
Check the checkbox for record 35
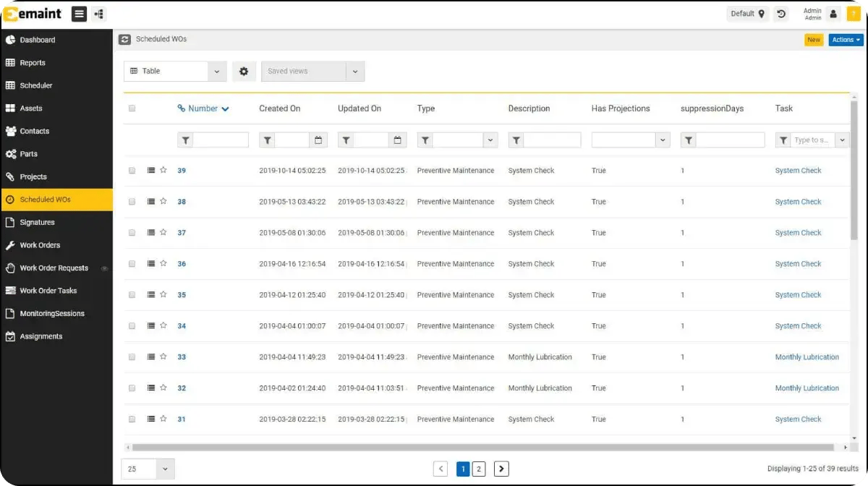[132, 295]
